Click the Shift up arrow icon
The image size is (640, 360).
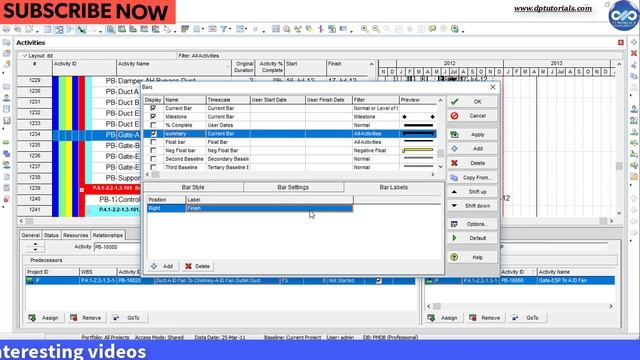[x=454, y=191]
